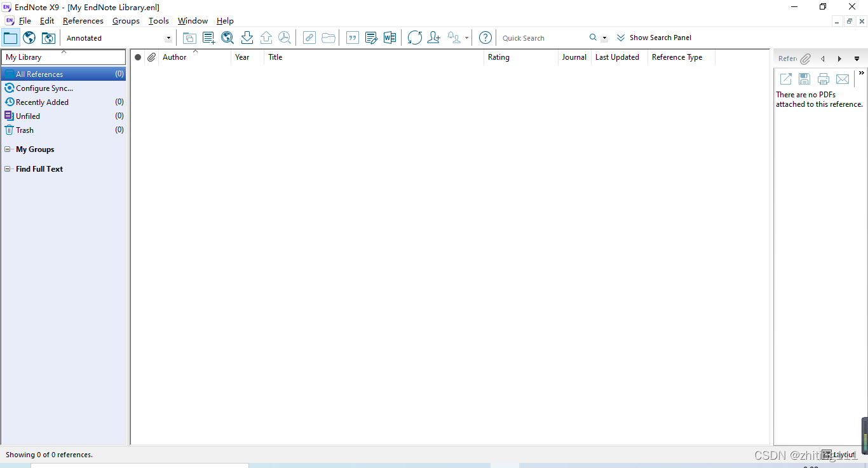868x468 pixels.
Task: Sort by attachment paperclip column
Action: pyautogui.click(x=151, y=57)
